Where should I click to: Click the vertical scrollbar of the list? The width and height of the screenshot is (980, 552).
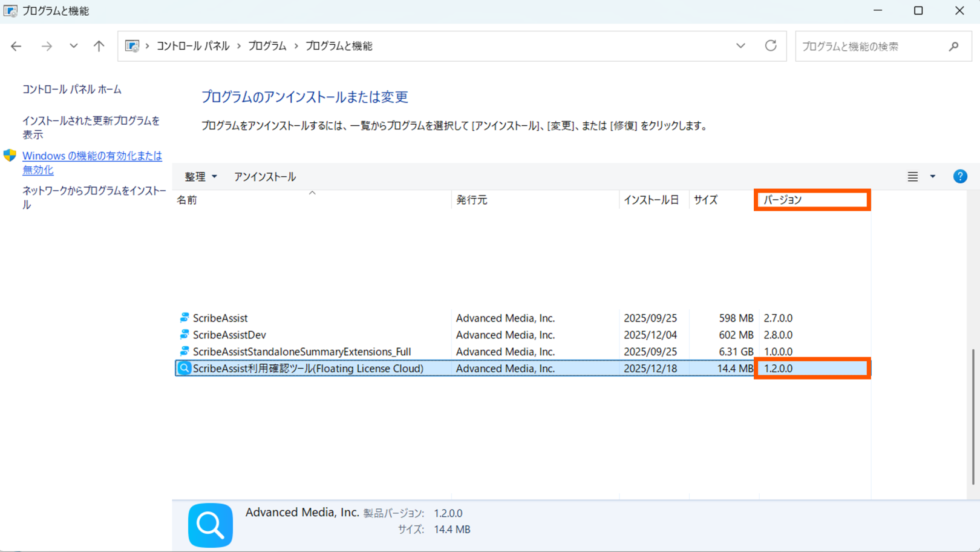click(973, 416)
